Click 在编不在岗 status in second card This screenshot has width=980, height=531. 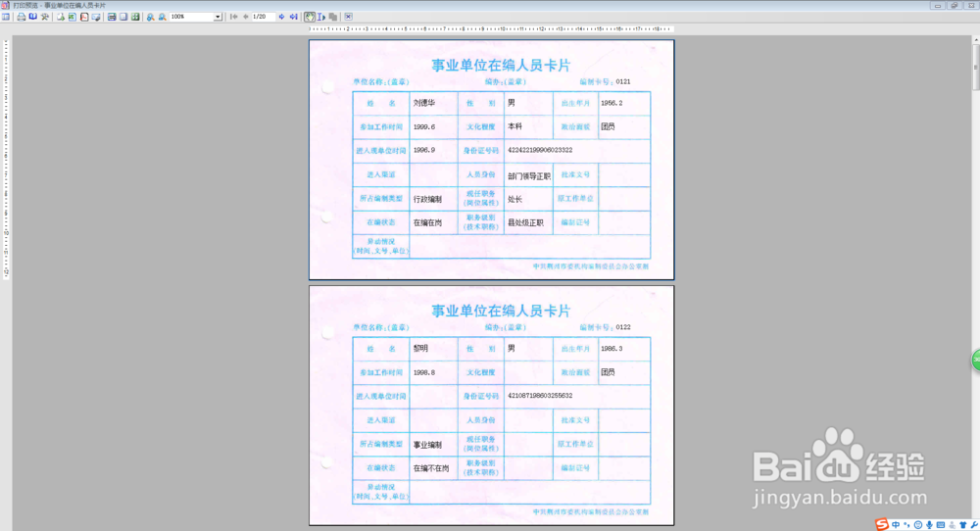pyautogui.click(x=430, y=468)
